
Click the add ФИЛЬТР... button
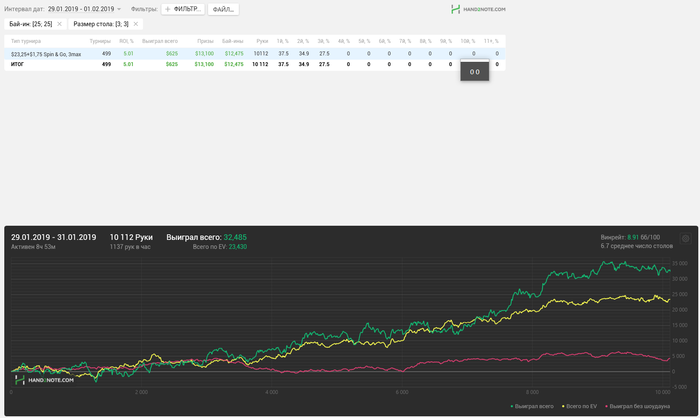[183, 9]
